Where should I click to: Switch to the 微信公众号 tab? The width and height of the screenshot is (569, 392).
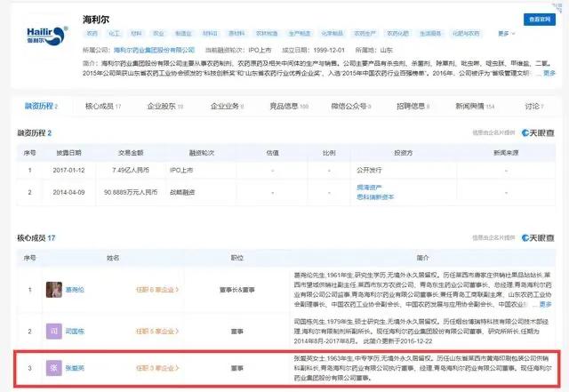[351, 106]
